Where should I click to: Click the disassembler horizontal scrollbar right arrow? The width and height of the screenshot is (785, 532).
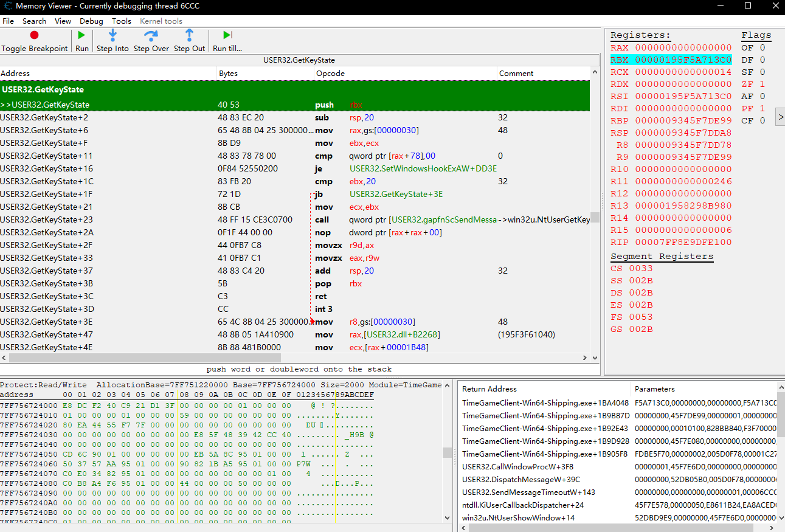pos(586,358)
